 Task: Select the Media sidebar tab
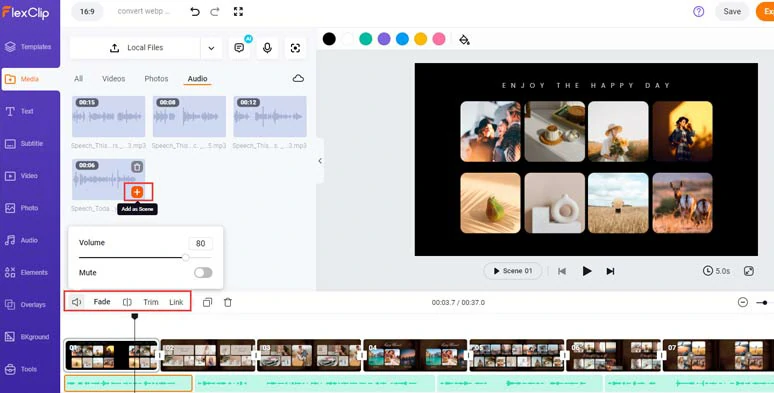tap(30, 79)
